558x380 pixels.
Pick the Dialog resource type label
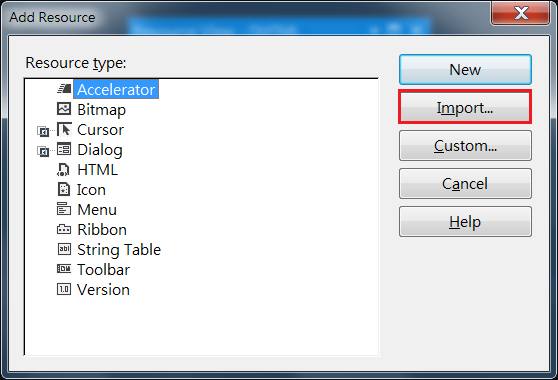100,150
